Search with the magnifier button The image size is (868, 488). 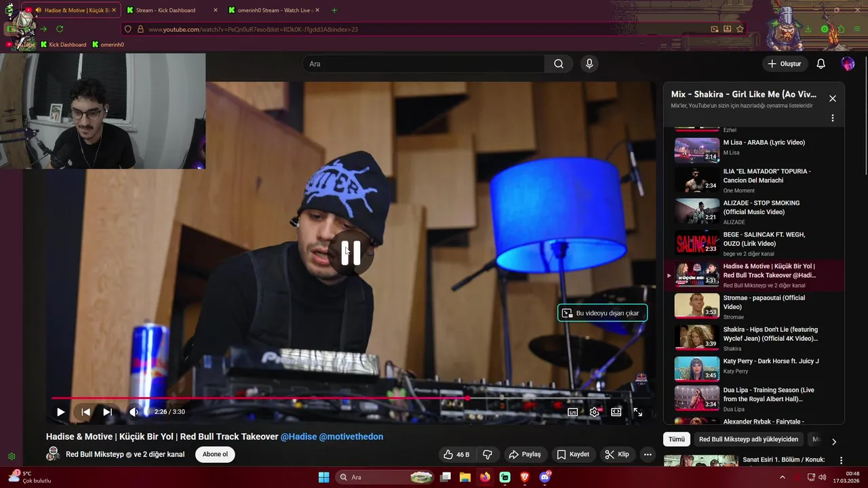pyautogui.click(x=559, y=64)
